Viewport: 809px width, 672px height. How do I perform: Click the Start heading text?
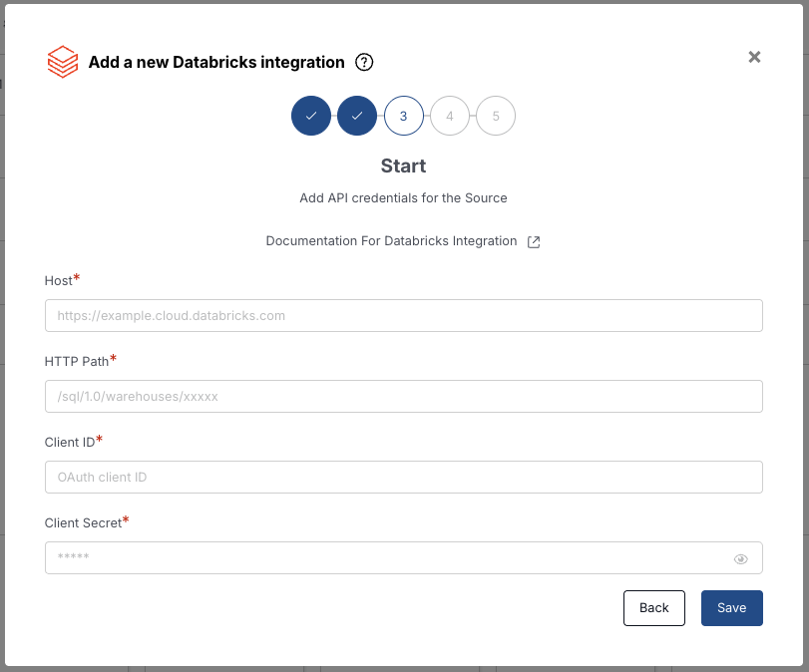pyautogui.click(x=403, y=167)
